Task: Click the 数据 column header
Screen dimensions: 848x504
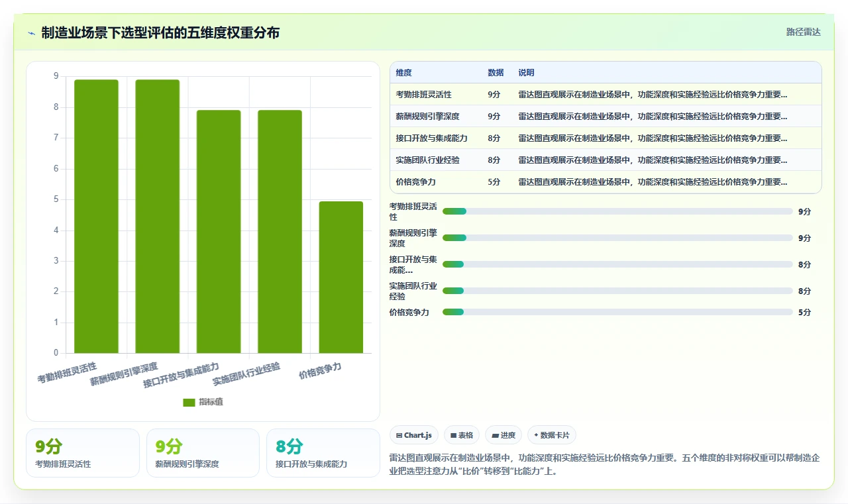Action: click(x=496, y=73)
